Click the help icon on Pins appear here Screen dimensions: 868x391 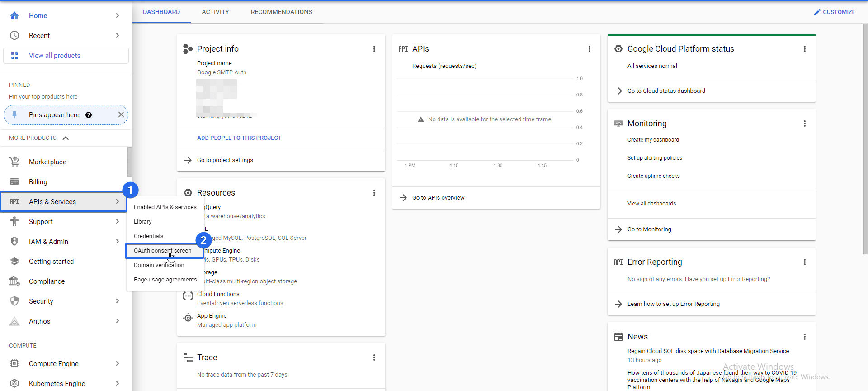click(89, 115)
